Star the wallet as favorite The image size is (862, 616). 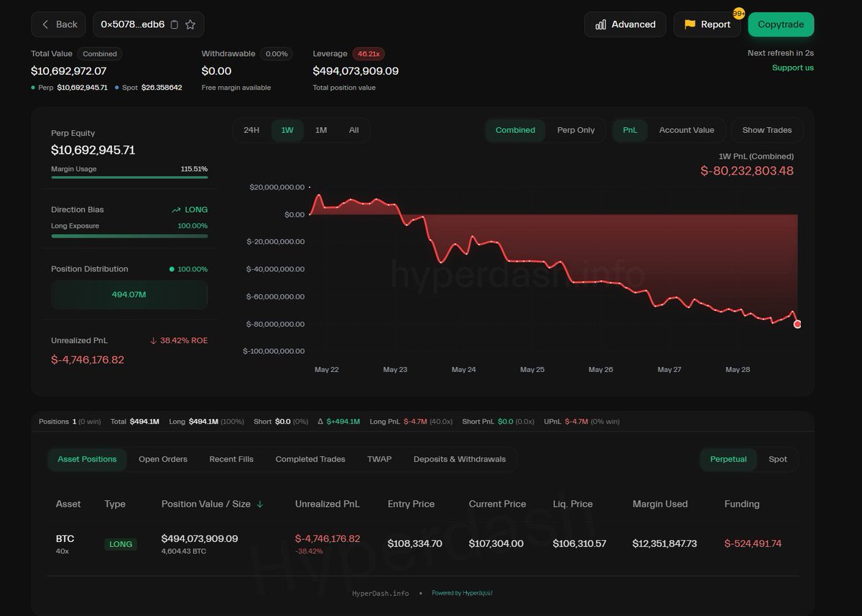(190, 24)
